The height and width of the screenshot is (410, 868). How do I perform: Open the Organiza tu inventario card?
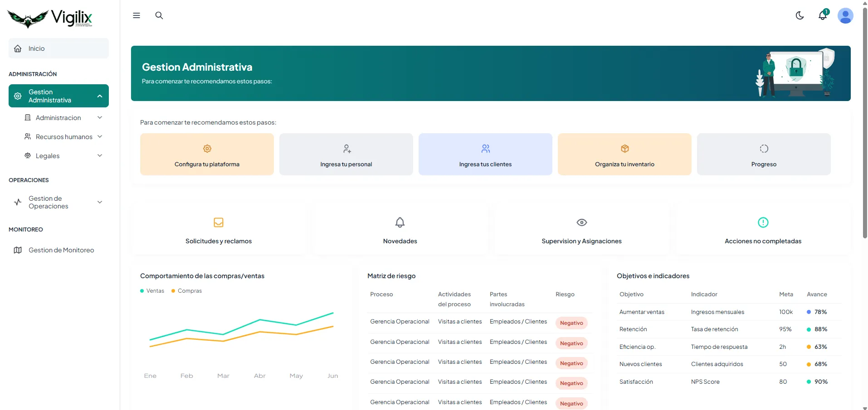click(624, 154)
